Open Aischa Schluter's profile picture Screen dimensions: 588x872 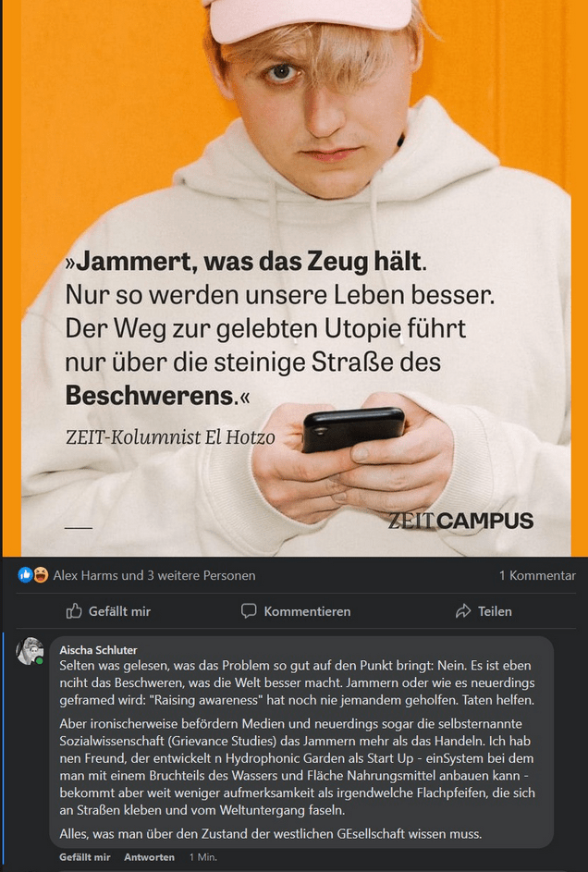(30, 651)
